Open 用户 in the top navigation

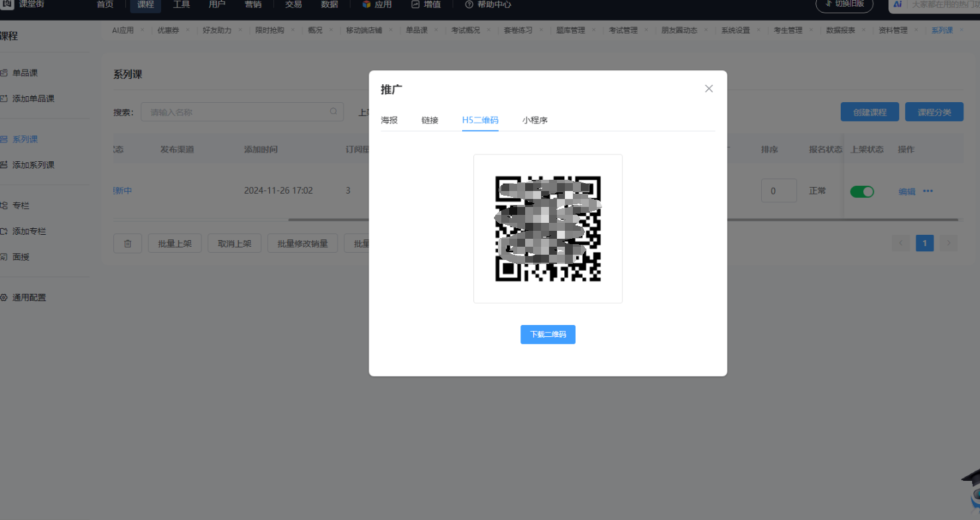[217, 5]
